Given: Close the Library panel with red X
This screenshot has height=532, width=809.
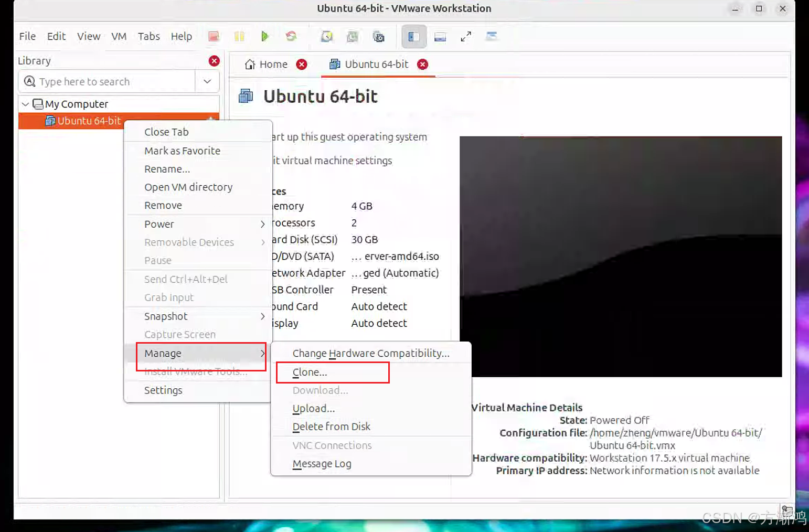Looking at the screenshot, I should pos(214,61).
